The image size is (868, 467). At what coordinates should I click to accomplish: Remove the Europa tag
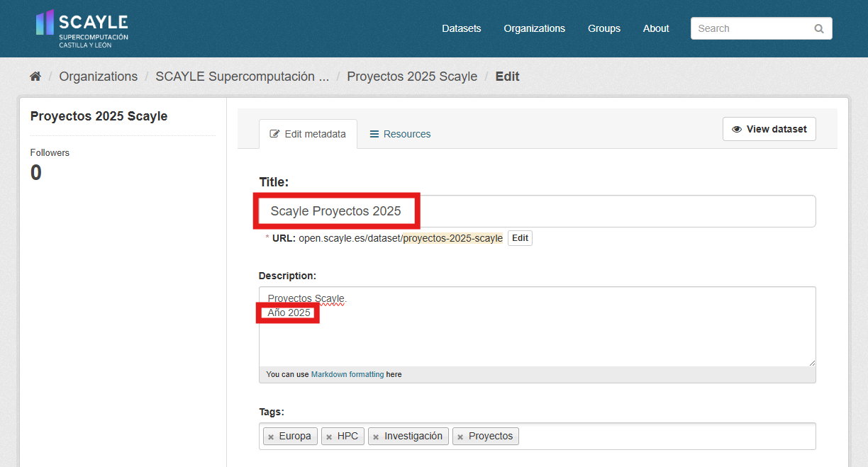coord(271,437)
